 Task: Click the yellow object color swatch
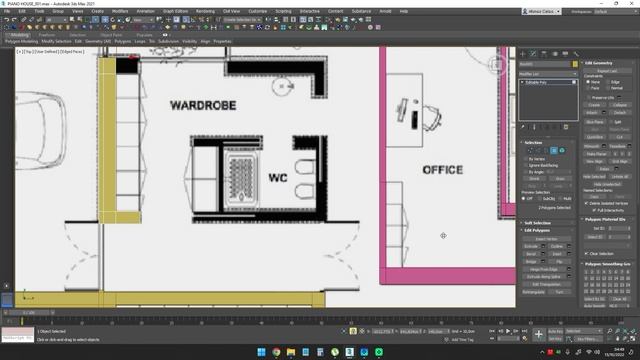[575, 64]
